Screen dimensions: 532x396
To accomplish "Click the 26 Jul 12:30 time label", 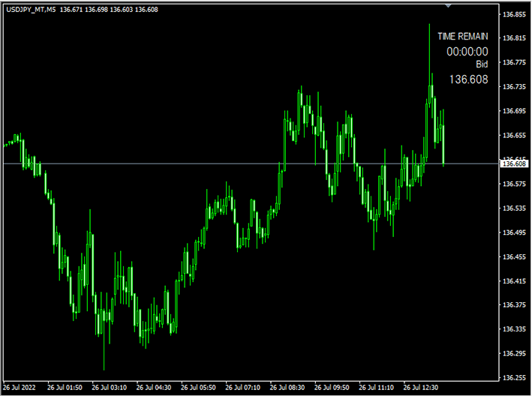I will pyautogui.click(x=421, y=387).
